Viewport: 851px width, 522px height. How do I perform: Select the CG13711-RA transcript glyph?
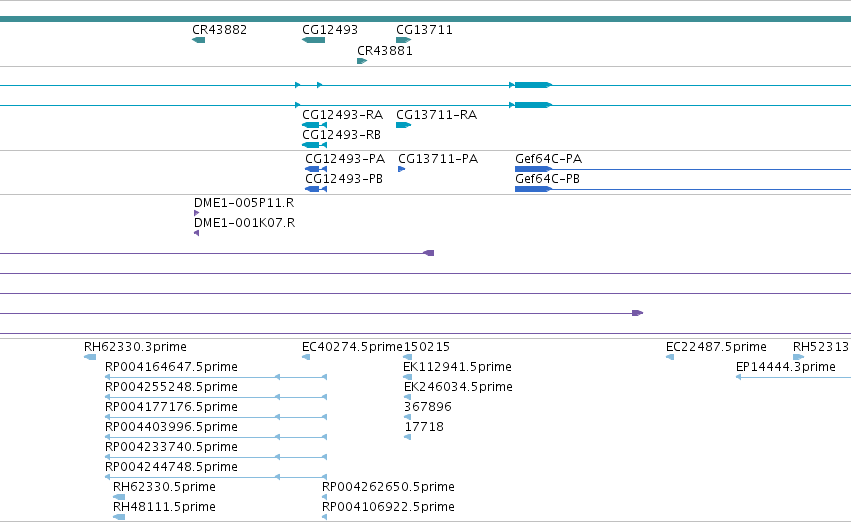[x=404, y=125]
